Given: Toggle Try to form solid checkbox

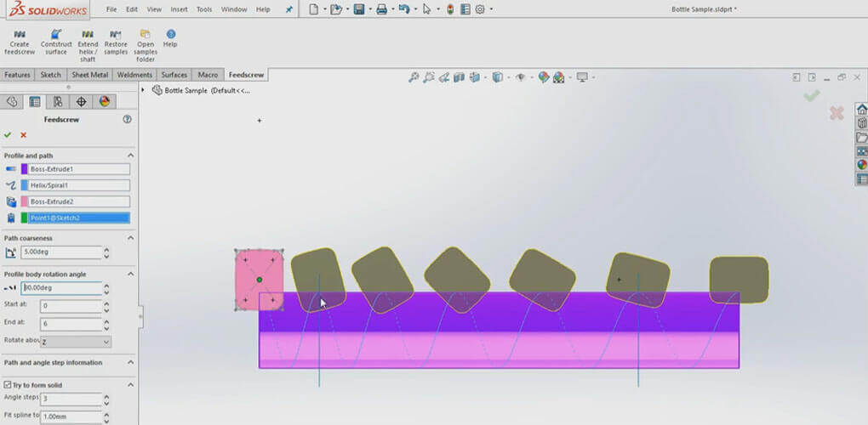Looking at the screenshot, I should pyautogui.click(x=7, y=385).
